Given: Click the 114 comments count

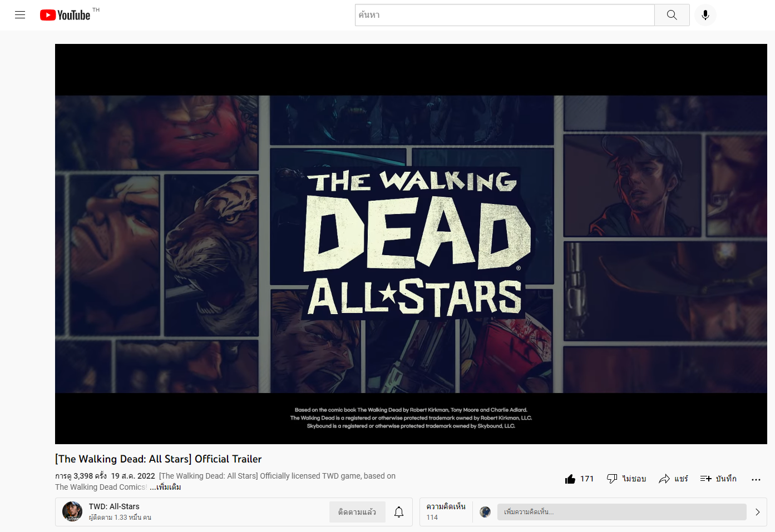Looking at the screenshot, I should [x=432, y=518].
